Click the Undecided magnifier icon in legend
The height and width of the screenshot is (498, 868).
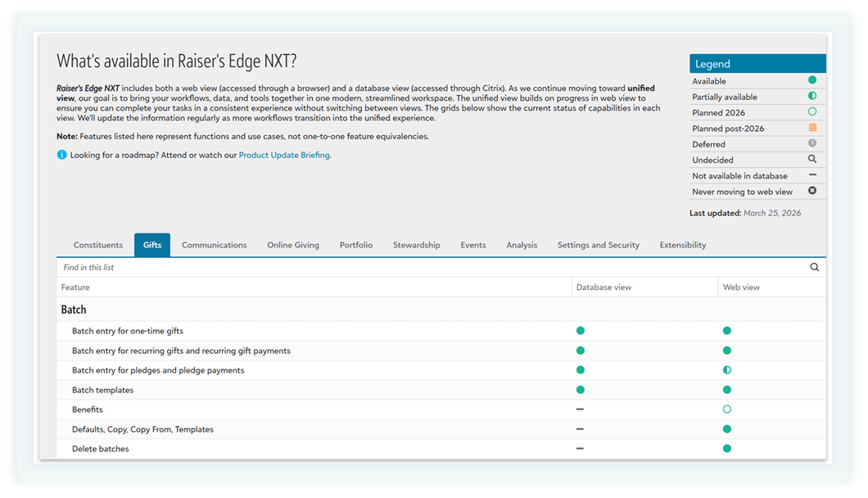click(812, 159)
